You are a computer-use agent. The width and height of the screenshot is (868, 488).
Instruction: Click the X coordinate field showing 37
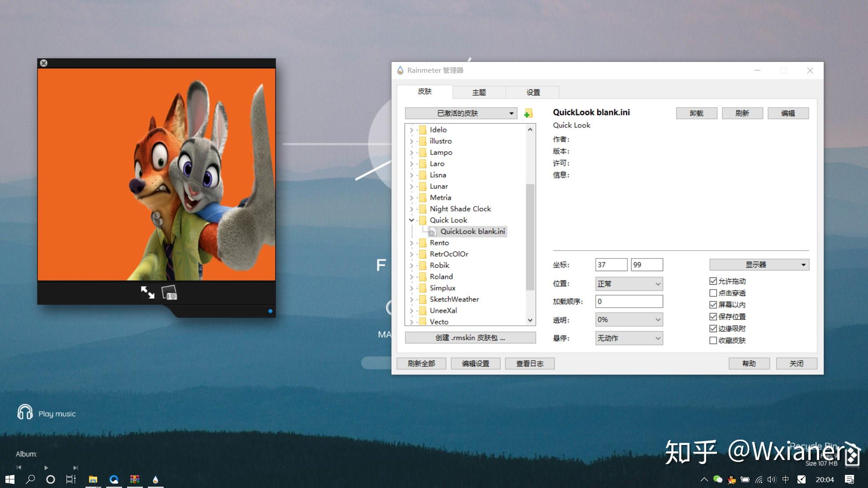[x=611, y=265]
